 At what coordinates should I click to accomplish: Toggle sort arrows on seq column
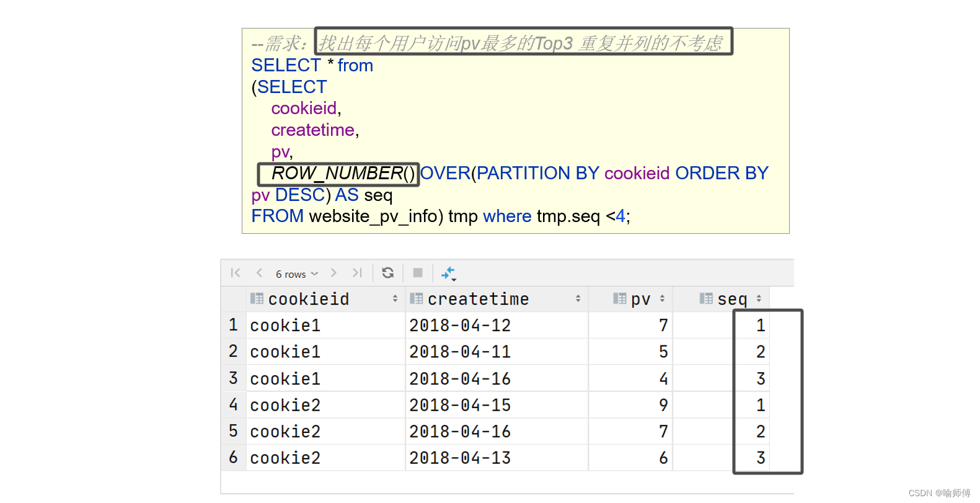pyautogui.click(x=759, y=299)
